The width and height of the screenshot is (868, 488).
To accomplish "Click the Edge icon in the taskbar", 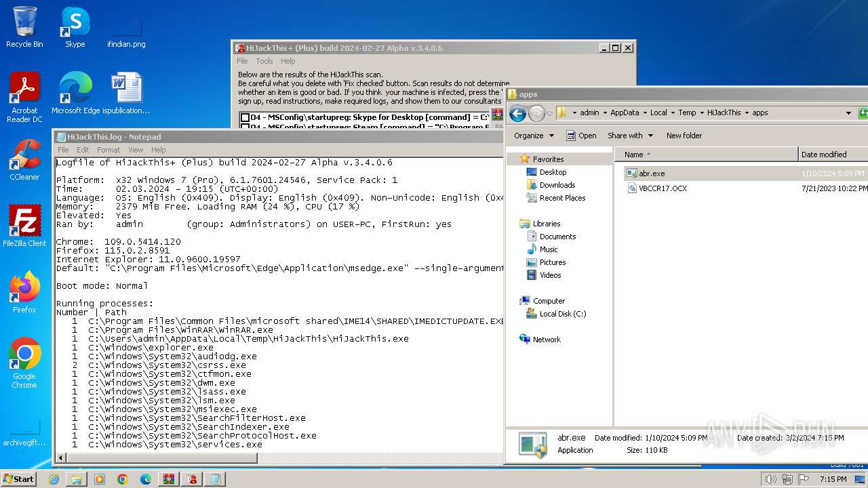I will pyautogui.click(x=146, y=479).
